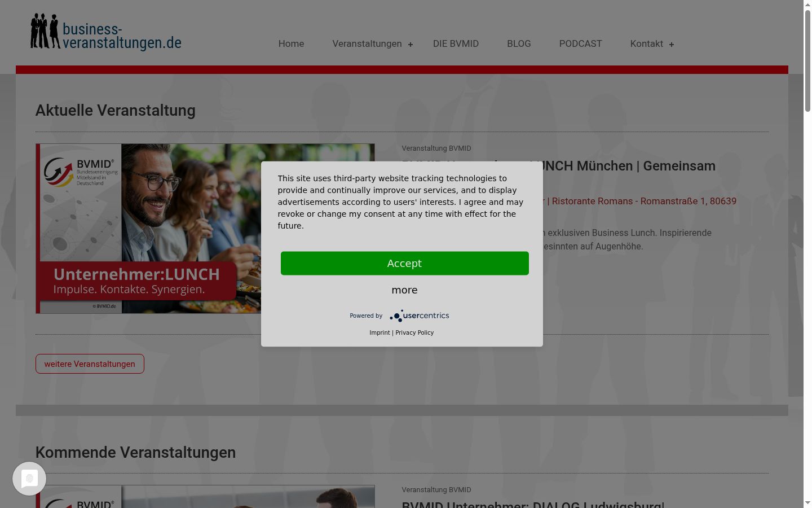
Task: Open the fingerprint privacy settings icon
Action: [29, 479]
